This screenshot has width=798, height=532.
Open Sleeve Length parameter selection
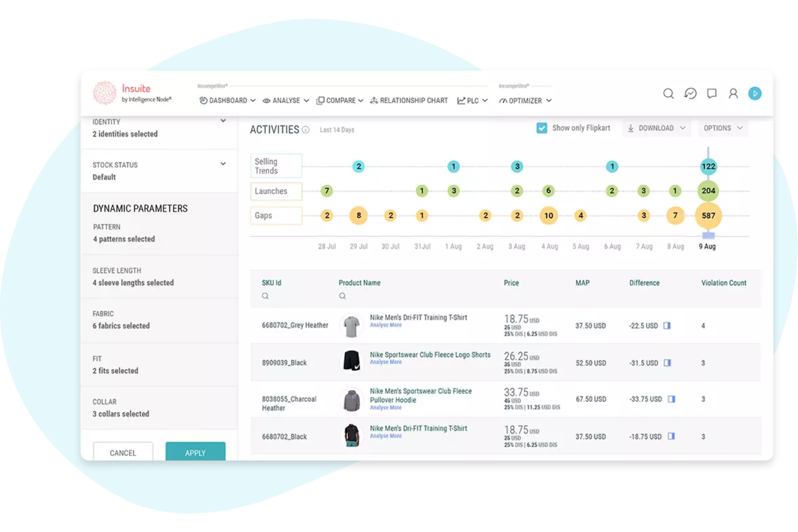tap(159, 277)
